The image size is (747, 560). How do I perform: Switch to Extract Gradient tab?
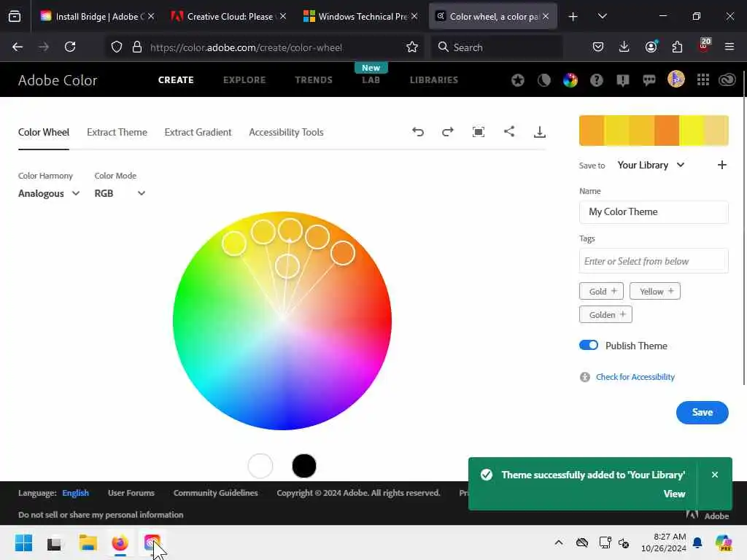[198, 133]
